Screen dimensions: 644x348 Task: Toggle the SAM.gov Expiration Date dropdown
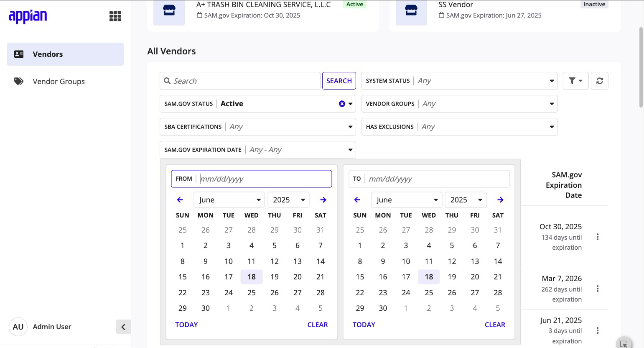tap(257, 150)
